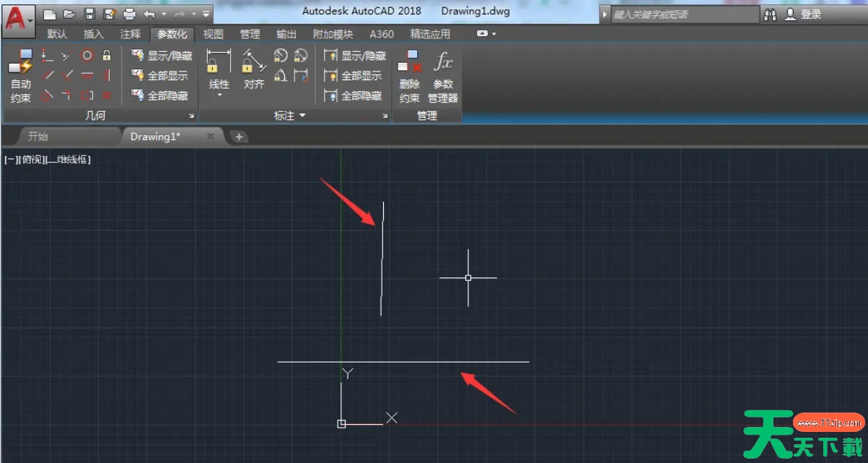Click the Delete Constraints (删除约束) icon
Image resolution: width=868 pixels, height=463 pixels.
410,77
